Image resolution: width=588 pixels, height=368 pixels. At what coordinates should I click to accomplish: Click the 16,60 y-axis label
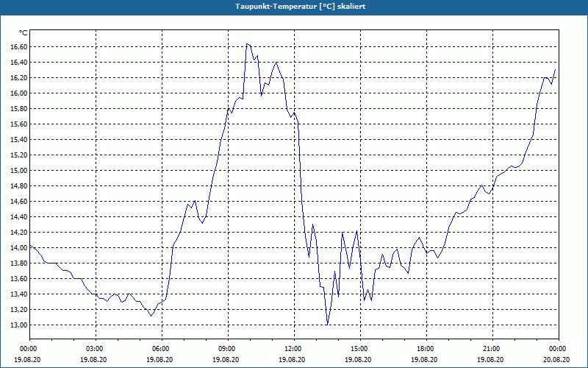18,47
